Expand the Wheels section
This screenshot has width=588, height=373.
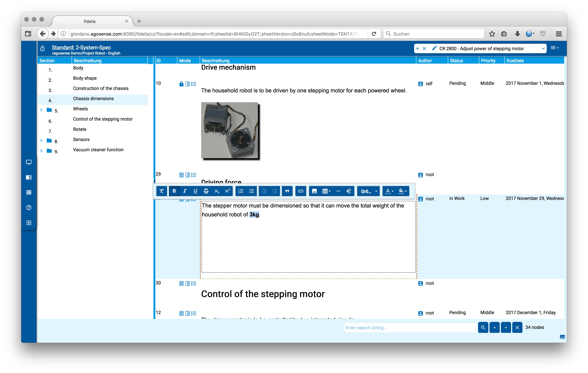tap(41, 110)
